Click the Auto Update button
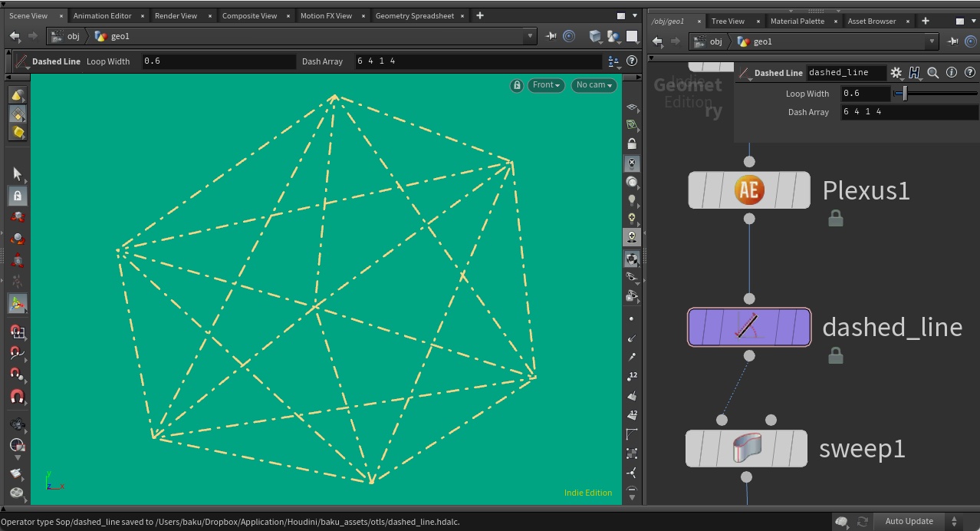This screenshot has height=531, width=980. click(909, 521)
